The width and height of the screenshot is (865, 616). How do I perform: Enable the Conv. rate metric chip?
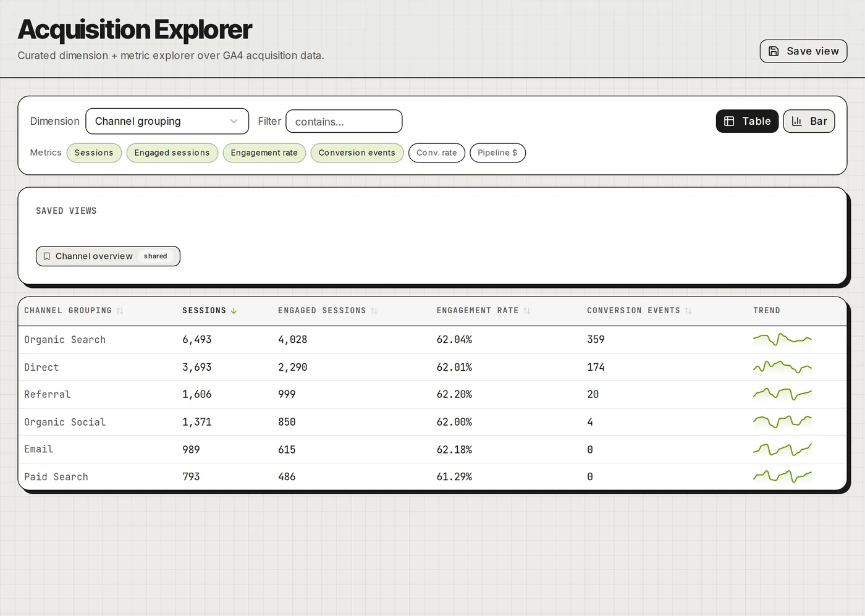tap(437, 153)
